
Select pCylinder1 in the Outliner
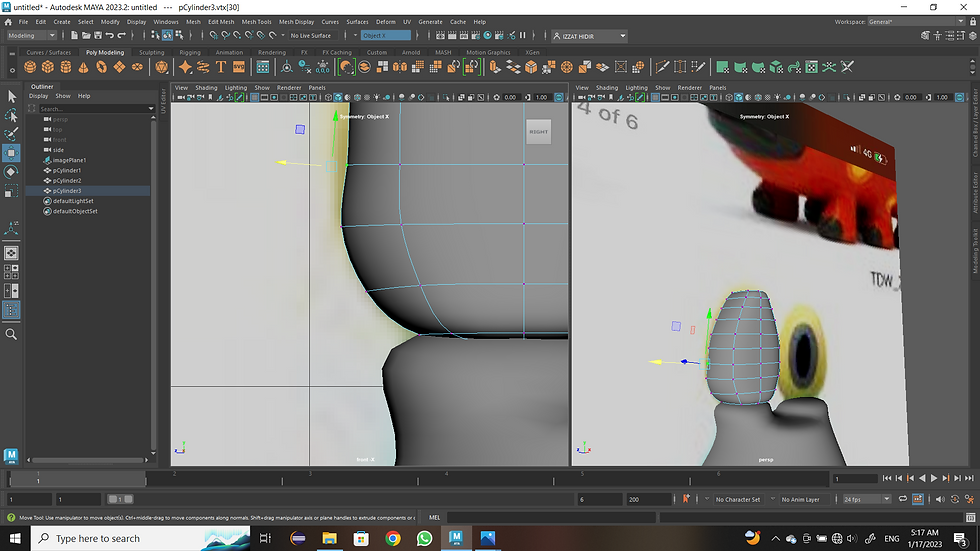67,171
